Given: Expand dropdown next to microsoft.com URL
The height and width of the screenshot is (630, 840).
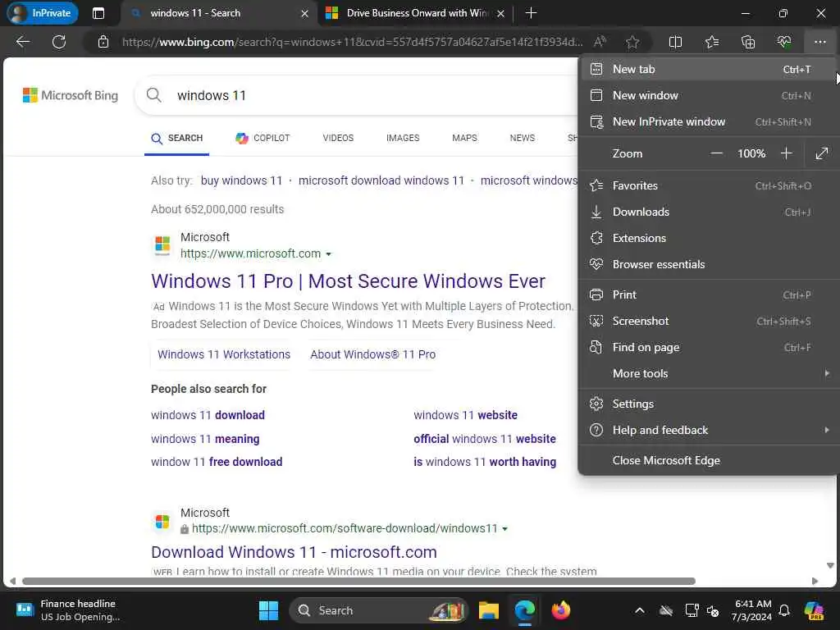Looking at the screenshot, I should coord(329,254).
